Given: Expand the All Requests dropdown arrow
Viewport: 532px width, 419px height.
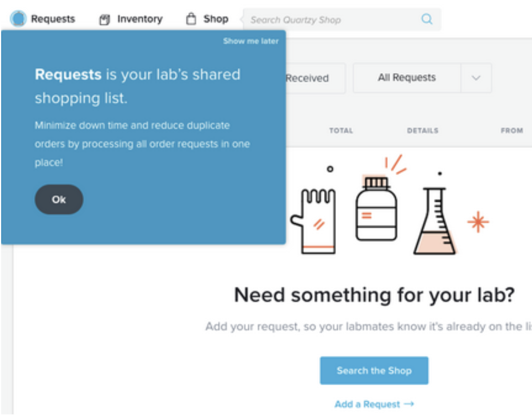Looking at the screenshot, I should 476,78.
